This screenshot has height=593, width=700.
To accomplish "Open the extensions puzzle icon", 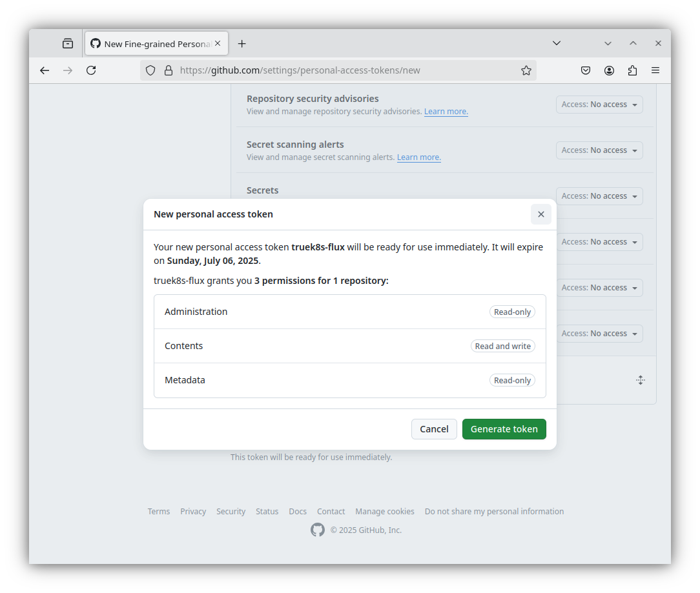I will pos(632,70).
